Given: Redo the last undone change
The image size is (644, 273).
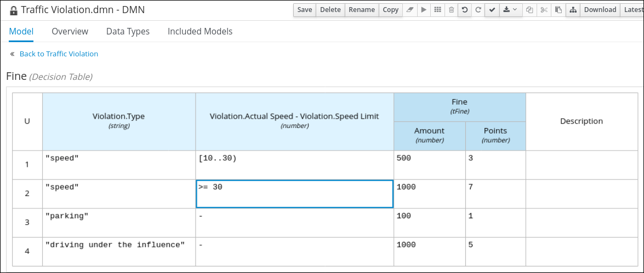Looking at the screenshot, I should pyautogui.click(x=478, y=10).
